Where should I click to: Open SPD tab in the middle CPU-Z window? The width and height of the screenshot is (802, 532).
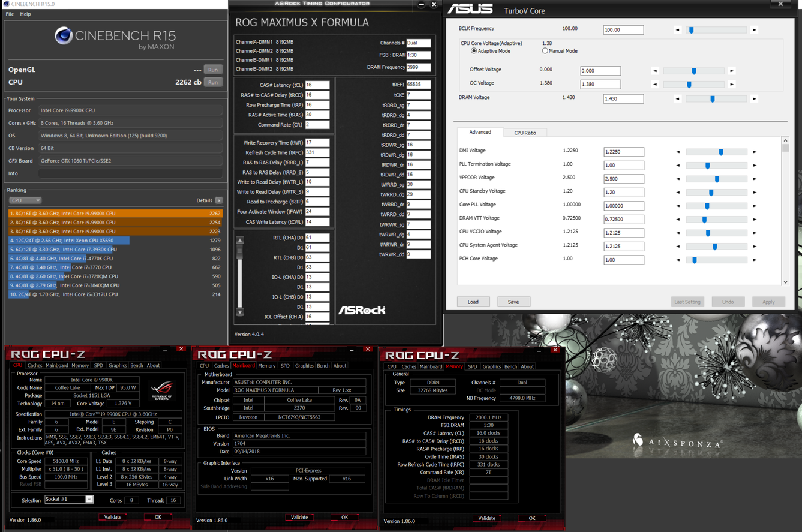coord(285,365)
